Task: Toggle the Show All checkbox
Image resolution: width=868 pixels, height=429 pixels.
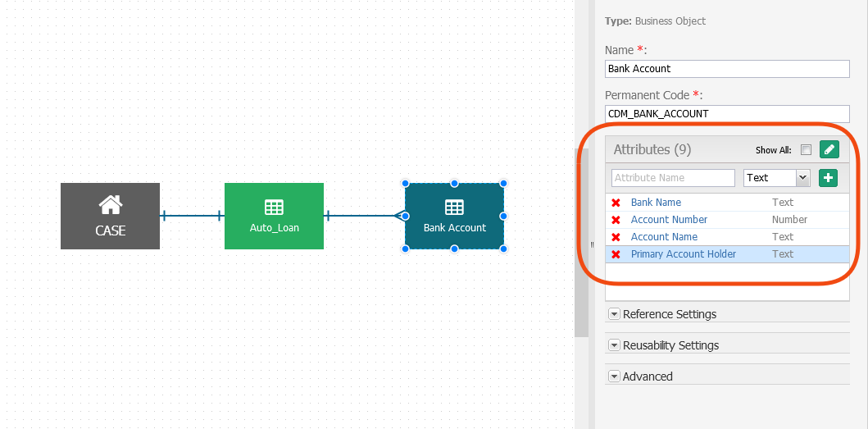Action: point(806,150)
